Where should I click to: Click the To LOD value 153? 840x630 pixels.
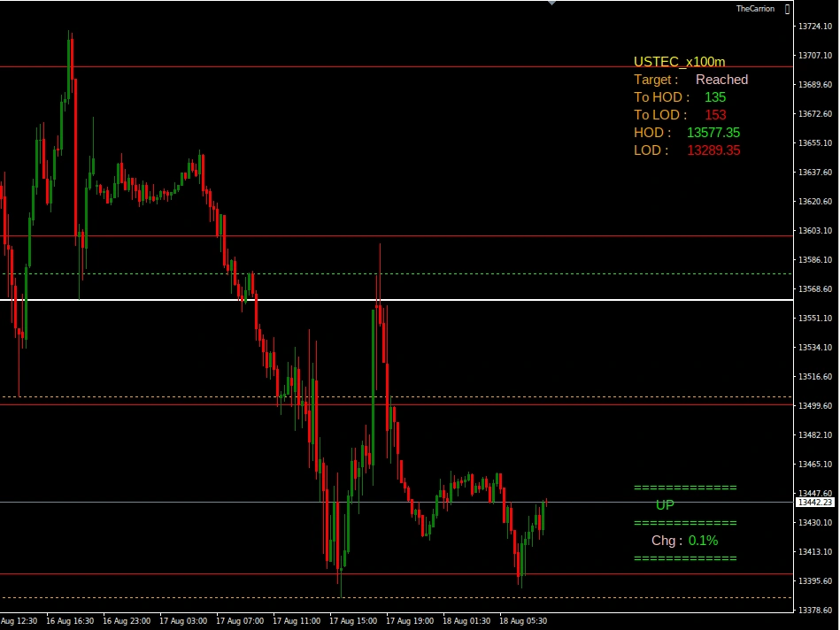point(715,115)
